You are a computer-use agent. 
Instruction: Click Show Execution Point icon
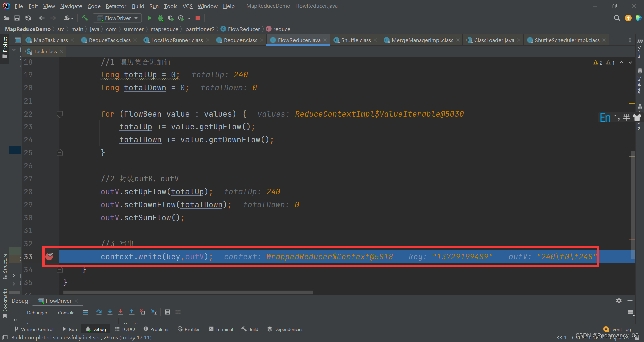point(85,312)
